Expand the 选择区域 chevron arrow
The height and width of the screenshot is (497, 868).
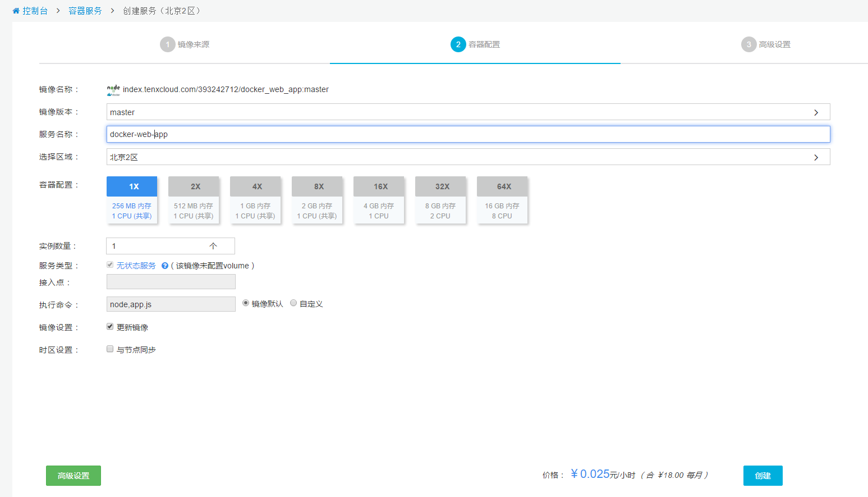tap(816, 157)
